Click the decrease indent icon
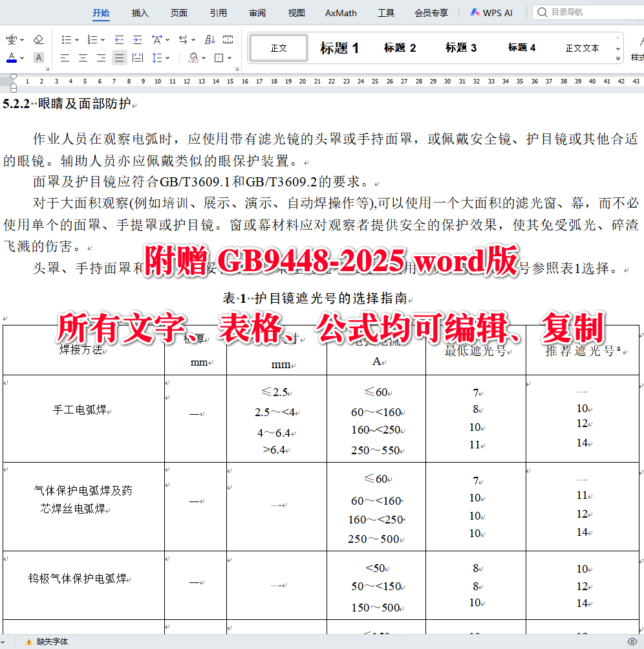Image resolution: width=644 pixels, height=649 pixels. 119,39
